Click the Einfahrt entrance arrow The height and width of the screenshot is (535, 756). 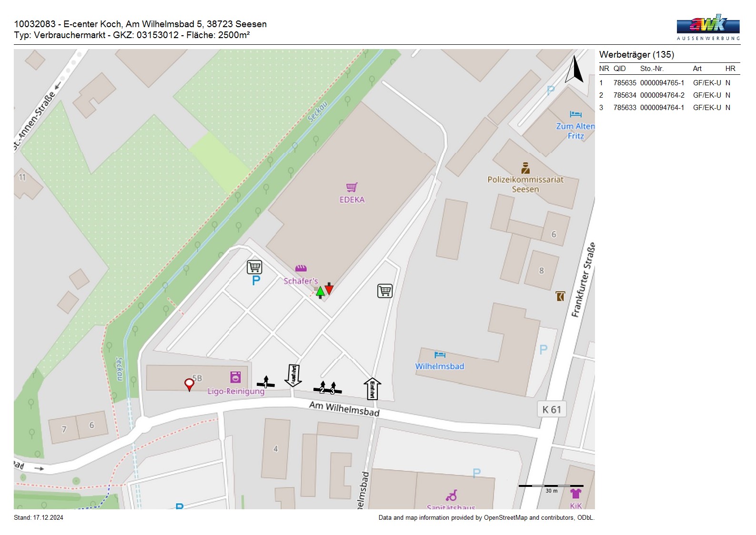372,388
